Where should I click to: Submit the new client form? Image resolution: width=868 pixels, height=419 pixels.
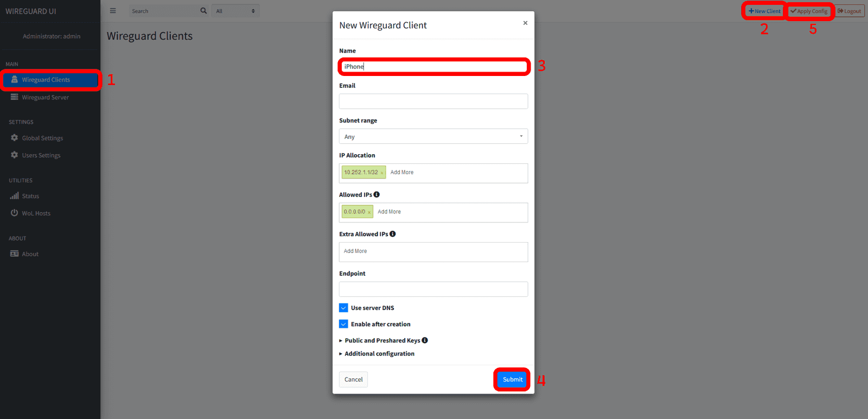[x=512, y=379]
